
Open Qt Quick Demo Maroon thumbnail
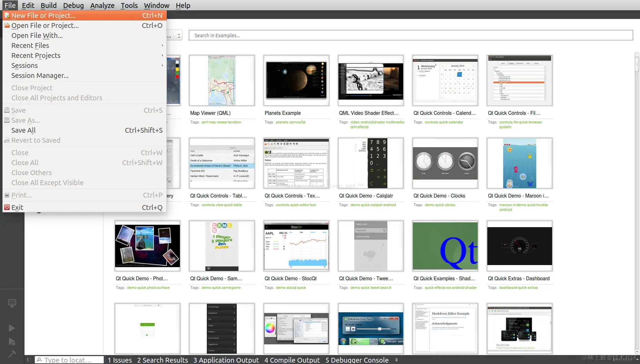[520, 163]
